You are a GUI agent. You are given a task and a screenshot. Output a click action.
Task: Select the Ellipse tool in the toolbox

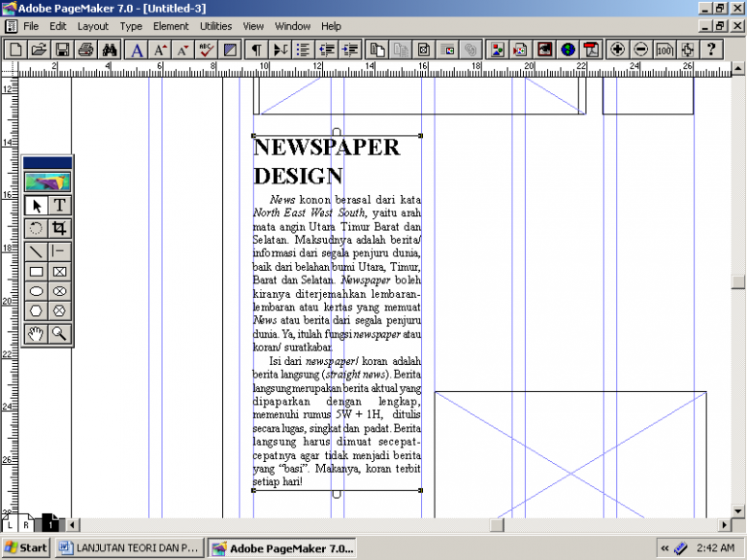pyautogui.click(x=36, y=291)
